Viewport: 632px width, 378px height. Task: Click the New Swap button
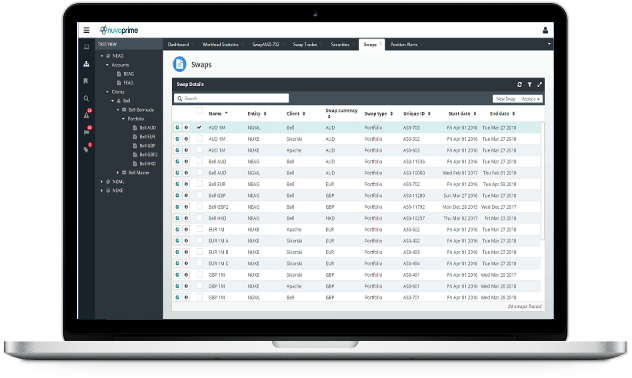[505, 99]
